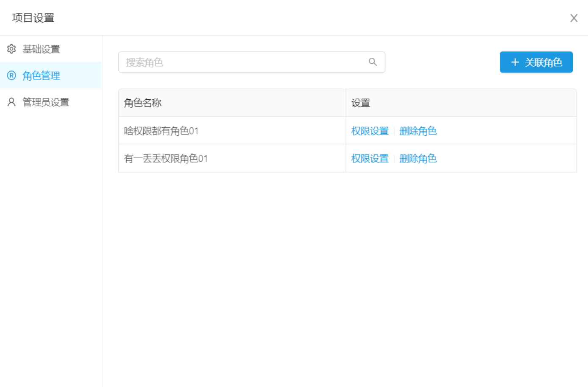Select the role name 啥权限都有角色01
The image size is (588, 387).
(160, 130)
